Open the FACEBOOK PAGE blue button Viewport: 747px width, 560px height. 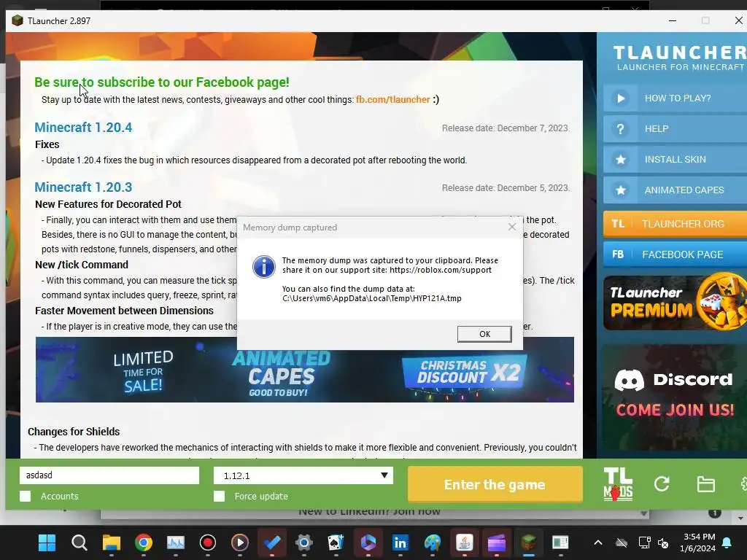(675, 254)
